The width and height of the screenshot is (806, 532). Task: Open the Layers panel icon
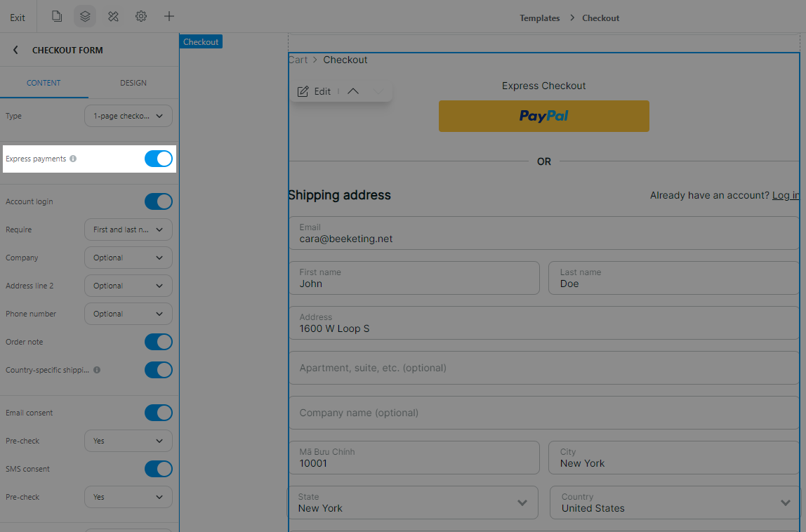85,16
